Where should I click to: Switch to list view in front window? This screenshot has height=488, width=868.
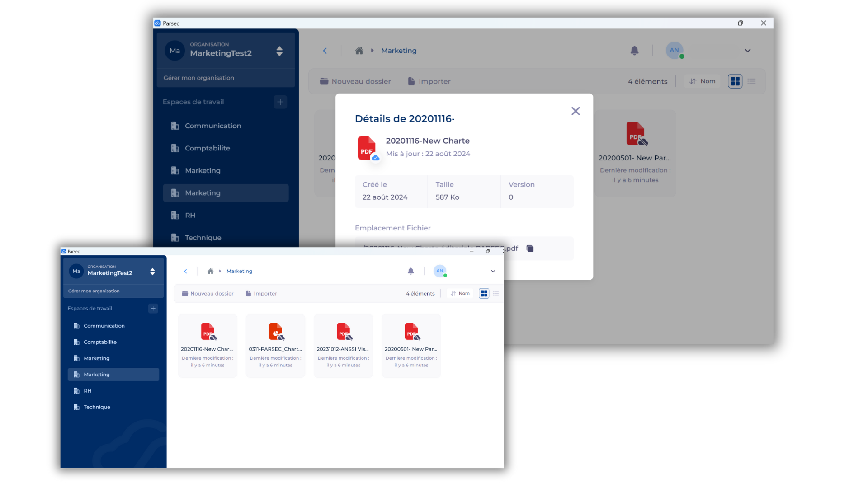pyautogui.click(x=496, y=294)
